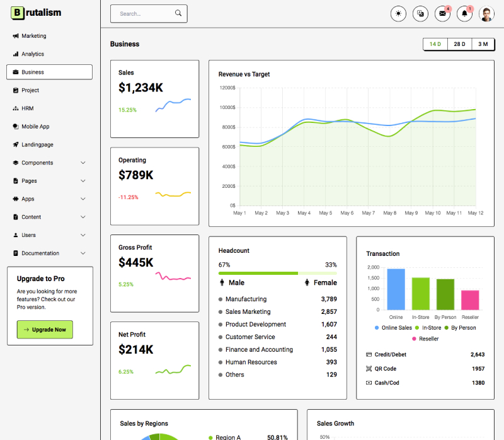Image resolution: width=504 pixels, height=440 pixels.
Task: Toggle the Reseller legend item
Action: [428, 339]
